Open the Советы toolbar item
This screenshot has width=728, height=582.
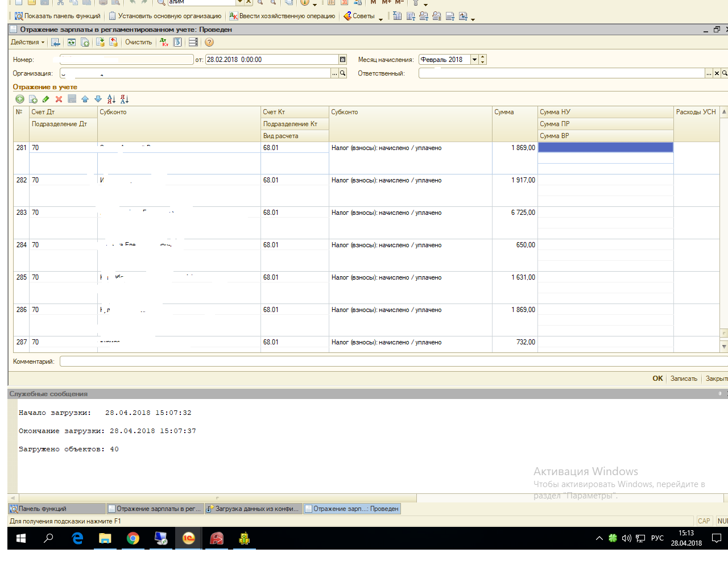pos(359,16)
